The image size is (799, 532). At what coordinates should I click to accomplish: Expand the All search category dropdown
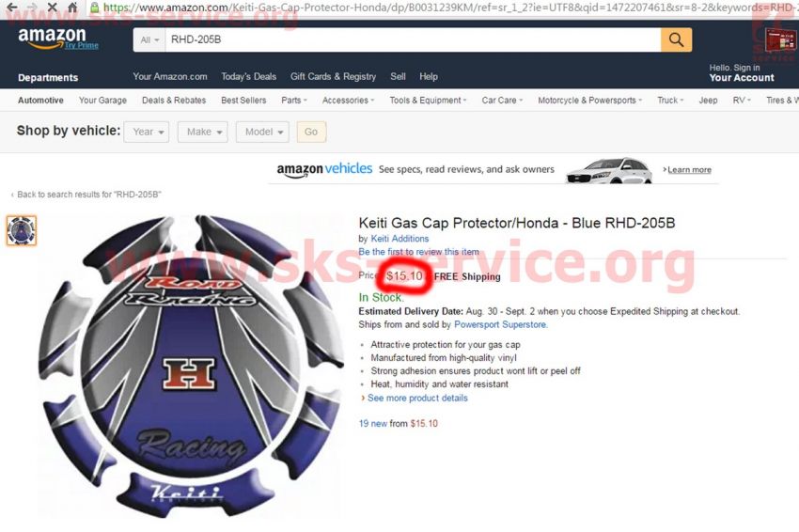tap(149, 39)
